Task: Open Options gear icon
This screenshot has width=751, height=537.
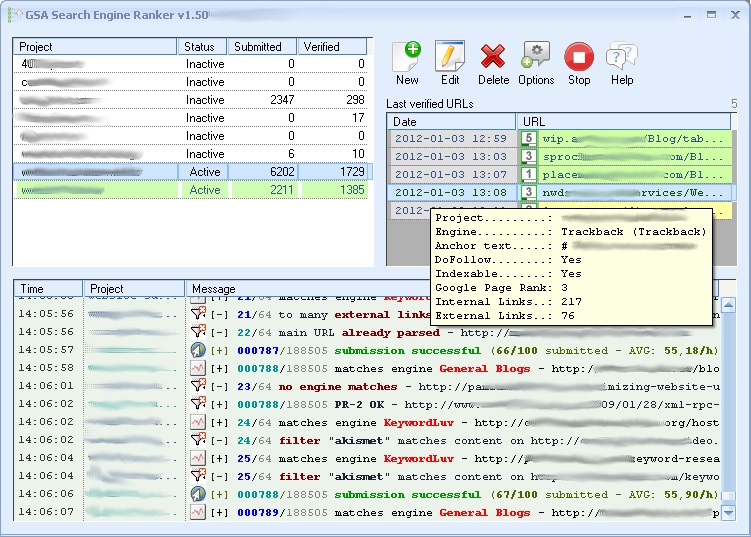Action: tap(536, 56)
